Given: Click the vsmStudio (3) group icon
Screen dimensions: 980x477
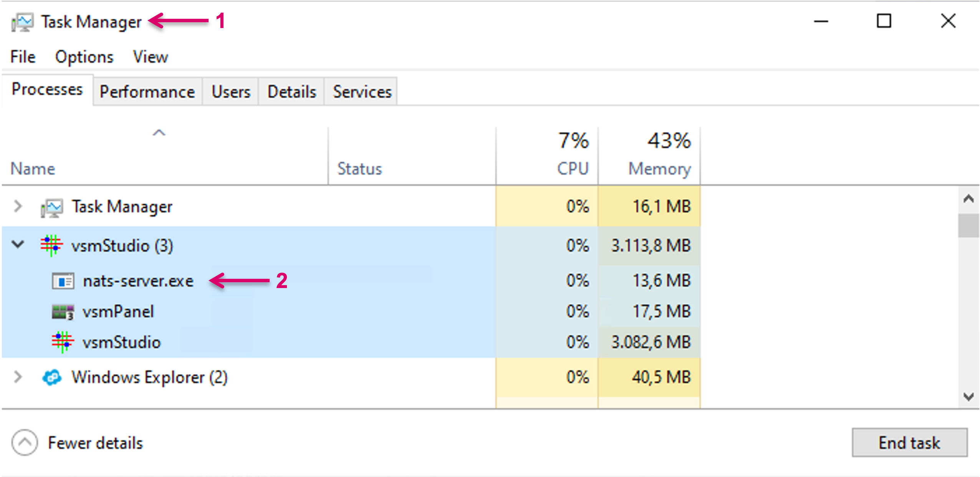Looking at the screenshot, I should click(x=51, y=245).
